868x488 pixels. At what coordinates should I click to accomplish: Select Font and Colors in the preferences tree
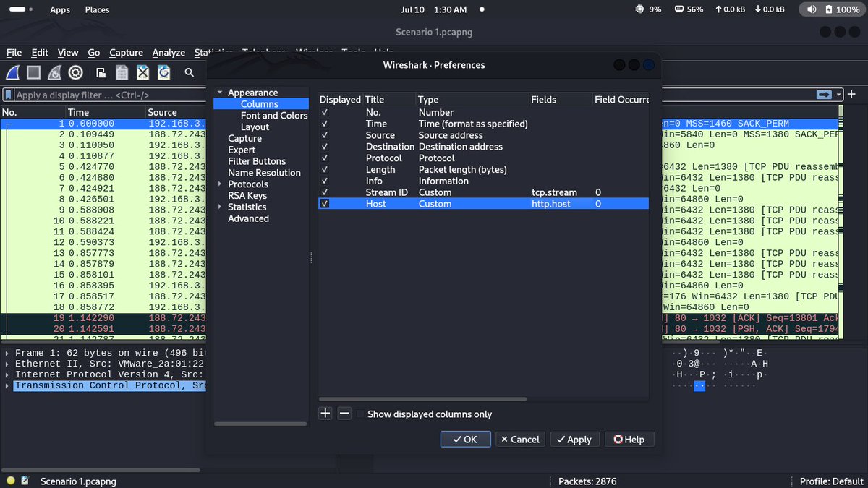tap(274, 116)
